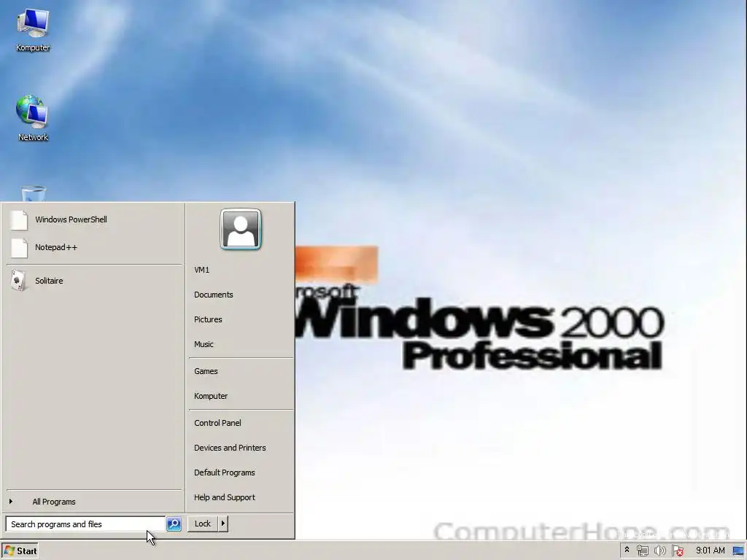The image size is (747, 560).
Task: Click the network tray icon
Action: pyautogui.click(x=643, y=551)
